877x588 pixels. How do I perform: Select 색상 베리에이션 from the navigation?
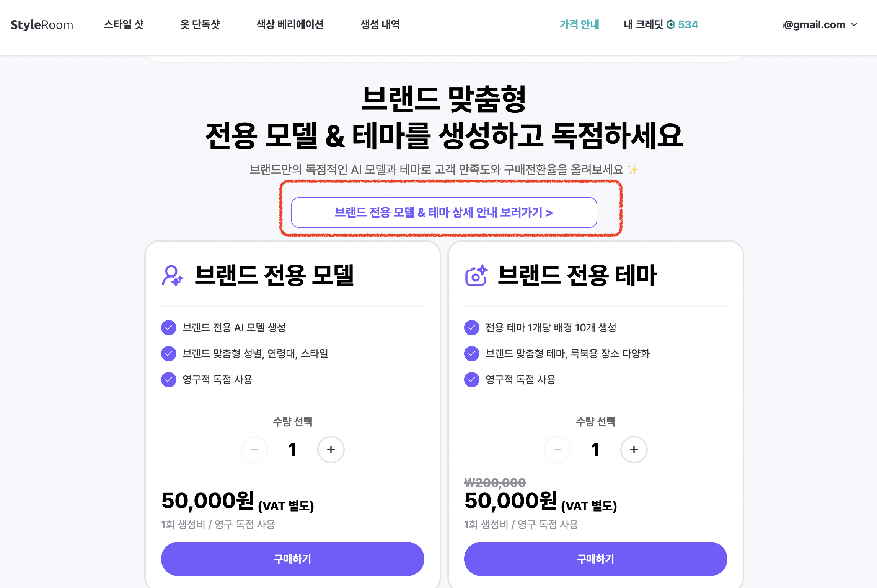tap(291, 24)
